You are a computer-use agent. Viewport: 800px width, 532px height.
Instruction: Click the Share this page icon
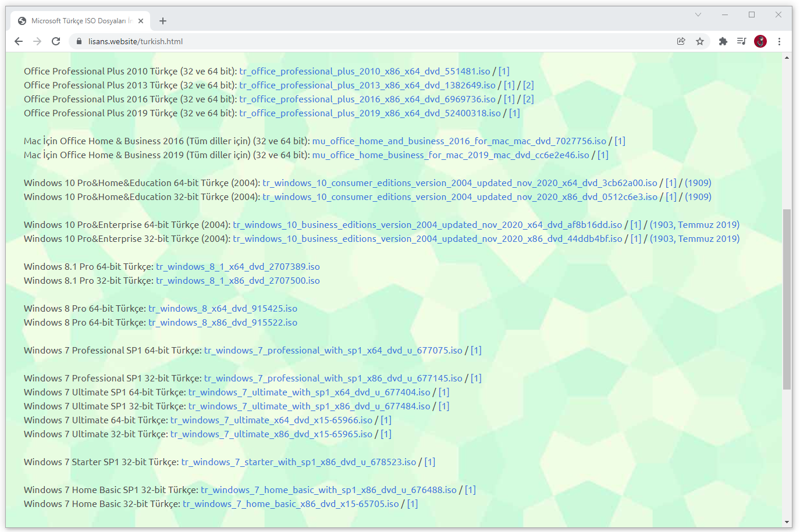681,41
